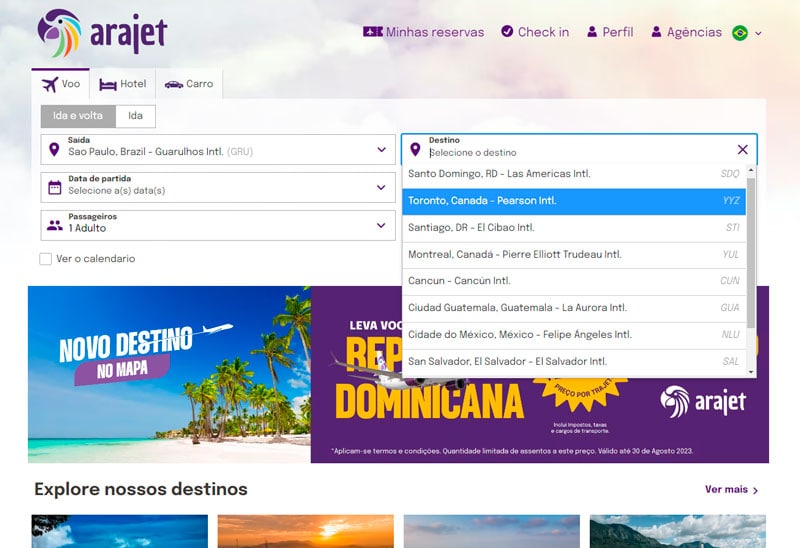Check the Ver o calendario checkbox
The image size is (800, 548).
(46, 259)
